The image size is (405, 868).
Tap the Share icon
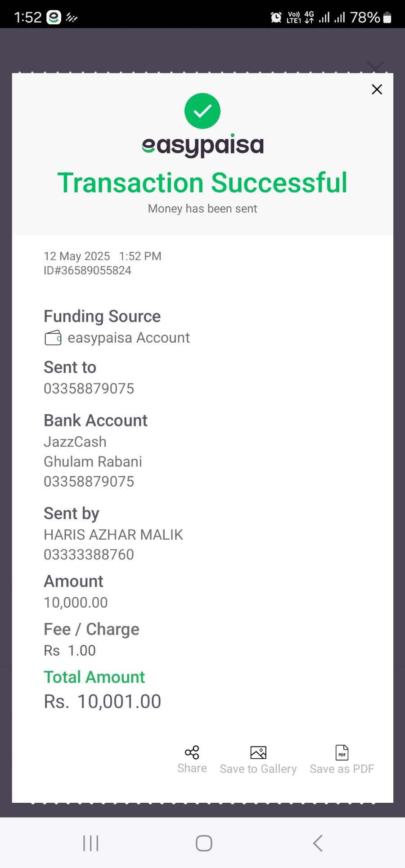tap(192, 752)
